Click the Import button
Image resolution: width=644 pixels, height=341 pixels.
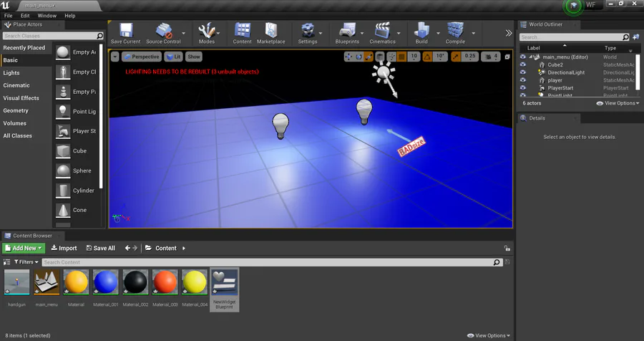point(64,248)
